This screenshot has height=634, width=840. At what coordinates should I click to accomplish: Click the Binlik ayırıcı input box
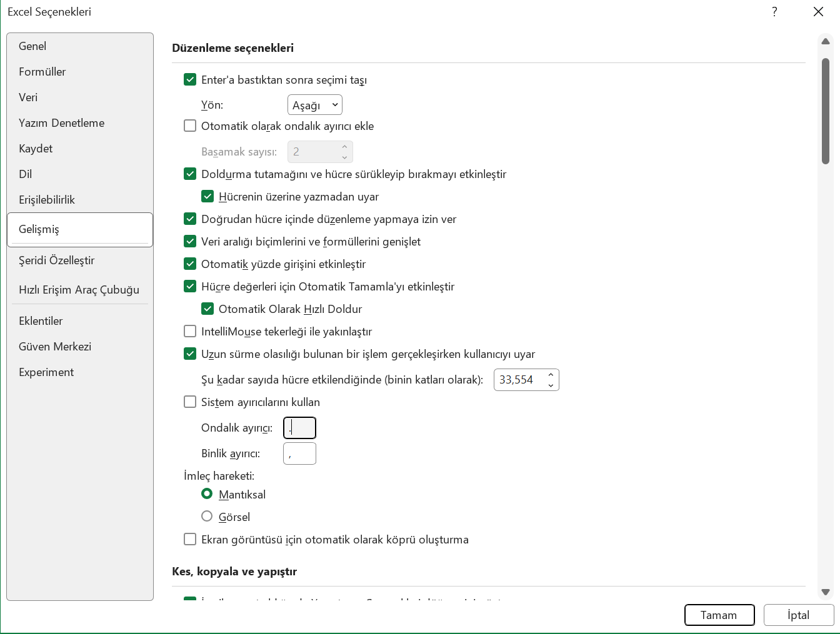(300, 453)
